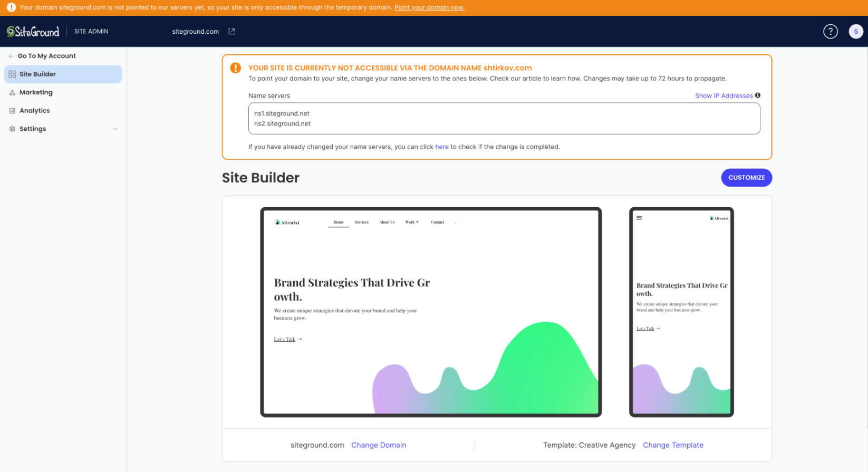Click the desktop site preview thumbnail
This screenshot has height=472, width=868.
point(431,312)
